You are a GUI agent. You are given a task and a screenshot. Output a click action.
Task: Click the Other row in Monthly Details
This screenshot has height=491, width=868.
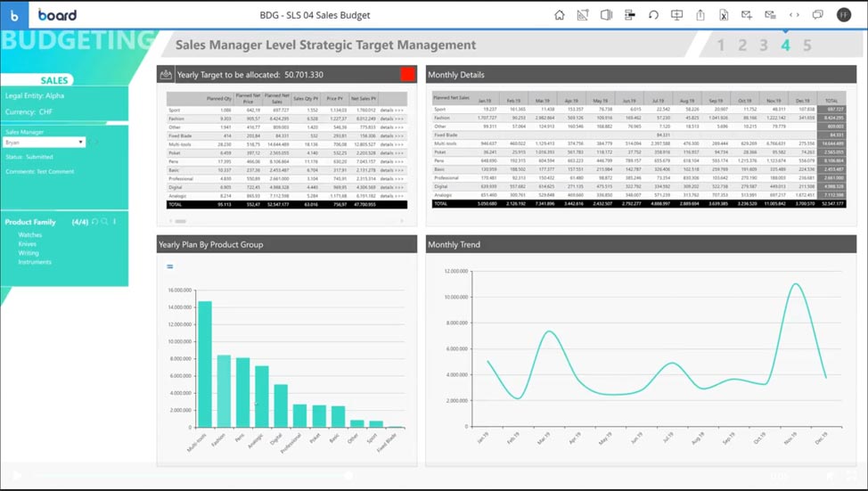point(639,127)
